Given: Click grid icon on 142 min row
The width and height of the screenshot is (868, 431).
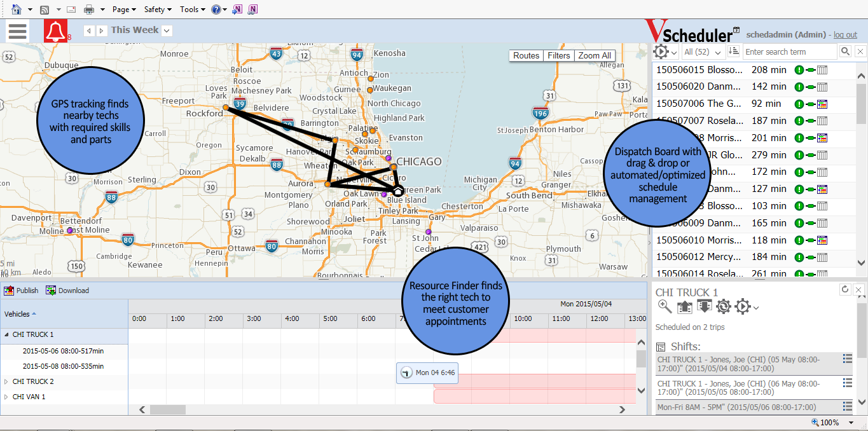Looking at the screenshot, I should tap(822, 87).
